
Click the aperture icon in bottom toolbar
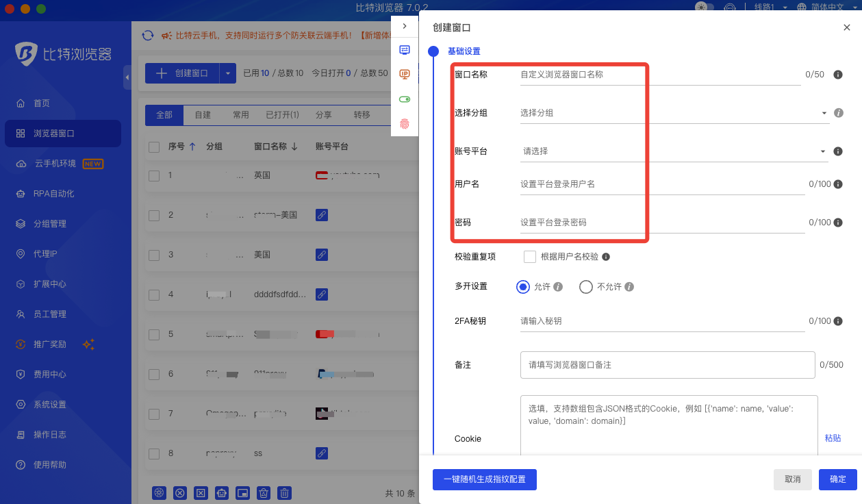[x=159, y=492]
